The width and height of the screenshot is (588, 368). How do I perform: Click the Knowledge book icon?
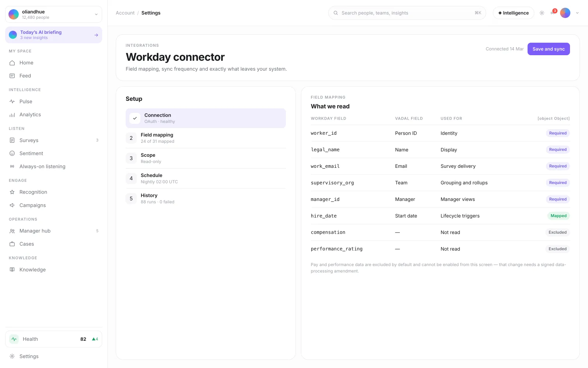pyautogui.click(x=12, y=270)
